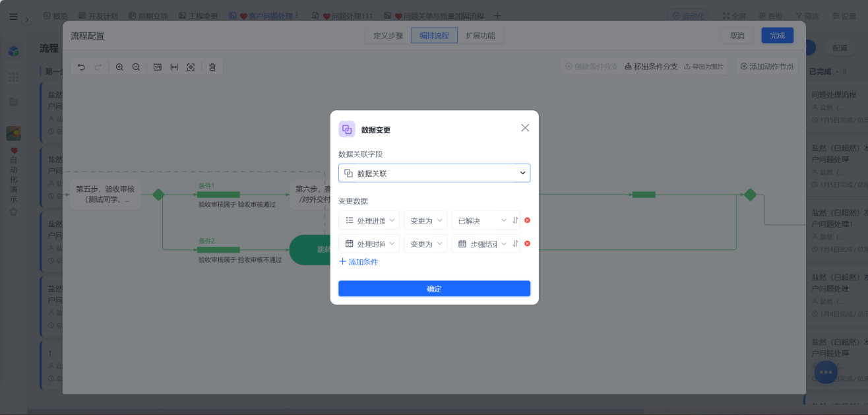Open the 开发计划 tab
The width and height of the screenshot is (868, 415).
(x=99, y=16)
